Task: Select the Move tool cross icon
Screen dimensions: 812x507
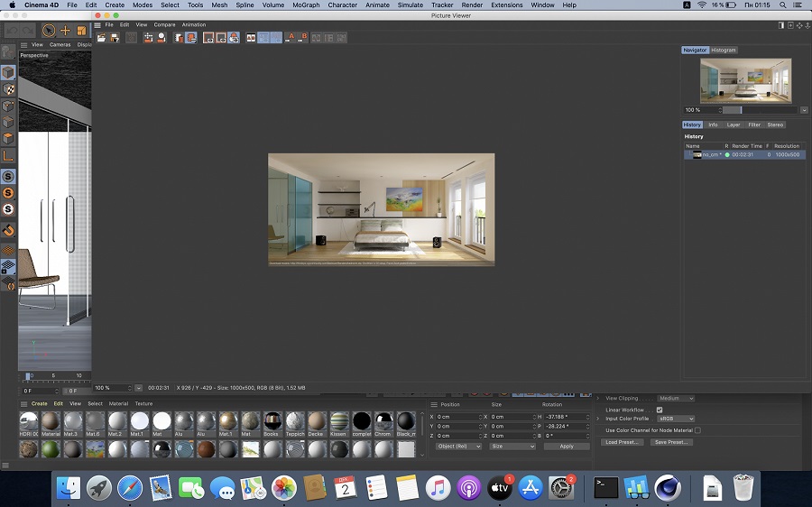Action: 65,31
